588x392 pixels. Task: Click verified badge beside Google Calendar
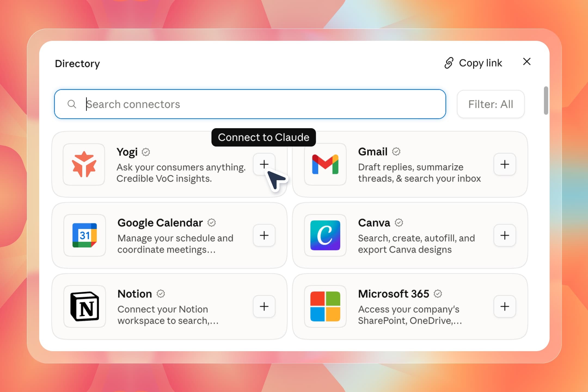212,223
